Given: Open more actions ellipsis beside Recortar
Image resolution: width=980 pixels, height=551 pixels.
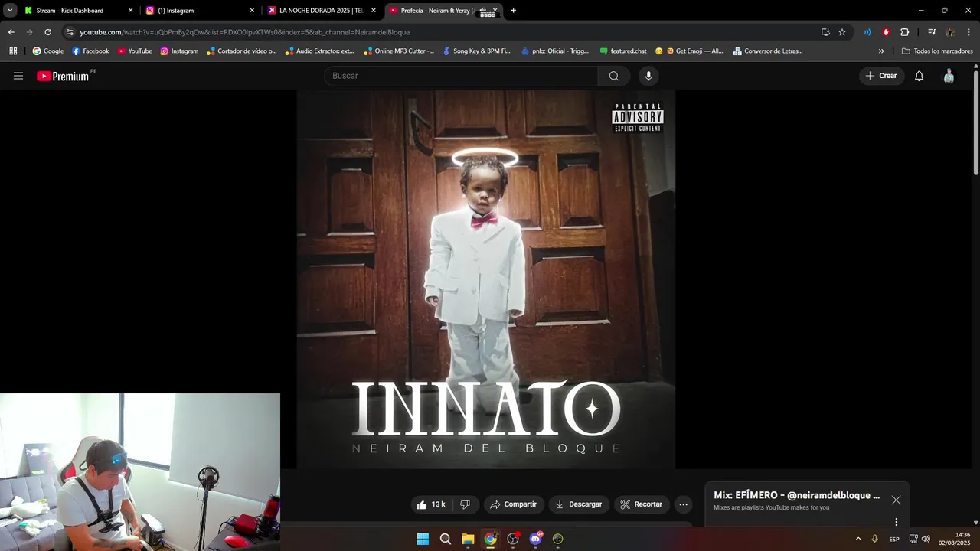Looking at the screenshot, I should 683,504.
